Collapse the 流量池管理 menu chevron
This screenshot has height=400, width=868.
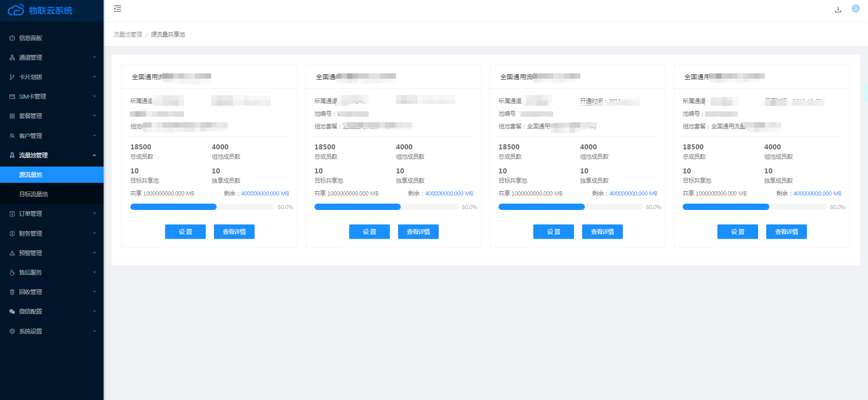95,155
